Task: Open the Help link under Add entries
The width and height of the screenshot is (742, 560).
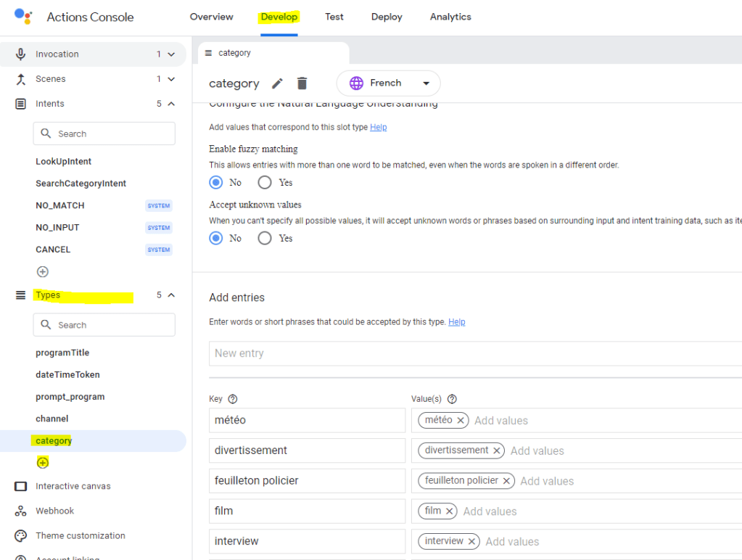Action: click(x=457, y=322)
